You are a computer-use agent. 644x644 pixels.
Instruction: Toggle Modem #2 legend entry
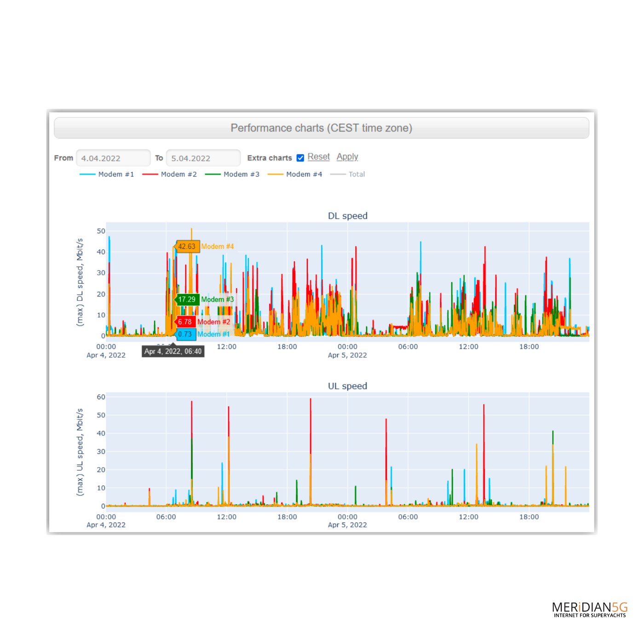click(170, 174)
